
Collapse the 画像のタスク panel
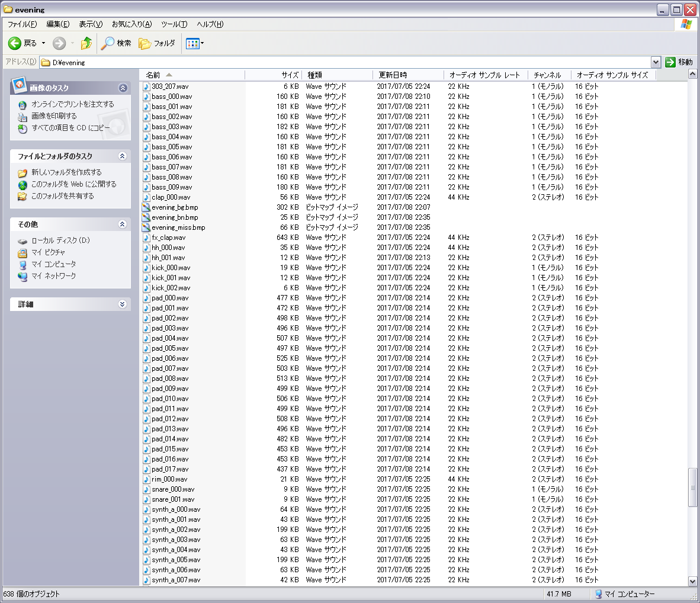click(123, 88)
